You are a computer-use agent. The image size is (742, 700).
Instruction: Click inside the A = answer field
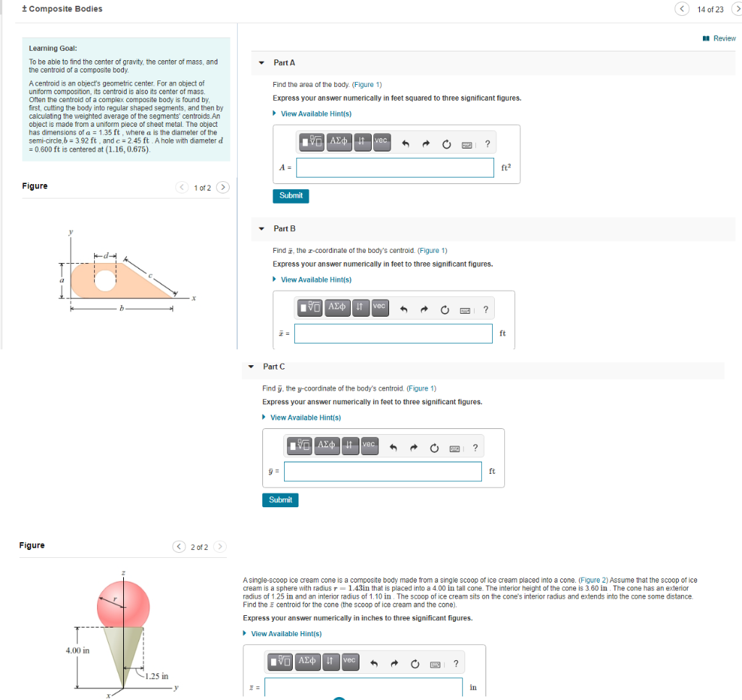(x=395, y=167)
